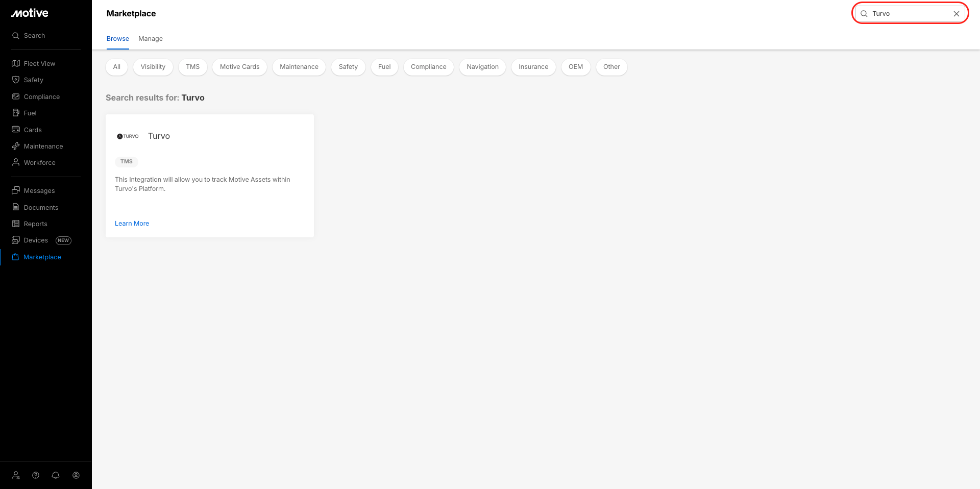
Task: Open the Learn More link for Turvo
Action: point(132,224)
